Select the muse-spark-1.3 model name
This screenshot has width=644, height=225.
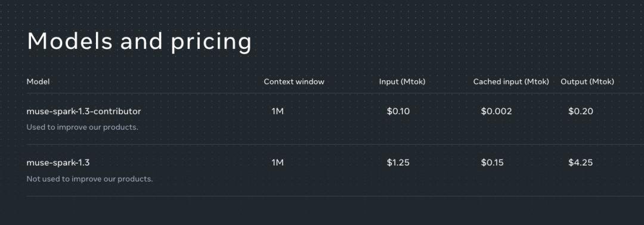coord(58,162)
